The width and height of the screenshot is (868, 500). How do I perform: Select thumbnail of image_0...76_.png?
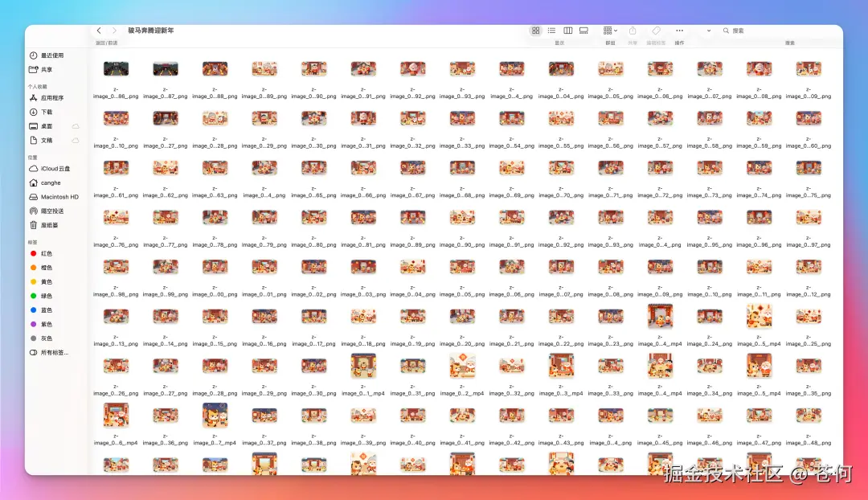pos(116,217)
